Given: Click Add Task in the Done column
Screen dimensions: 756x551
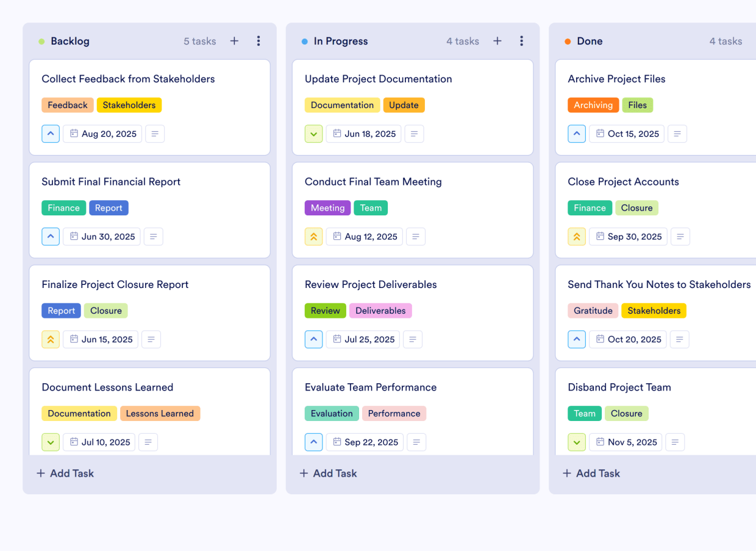Looking at the screenshot, I should 591,473.
